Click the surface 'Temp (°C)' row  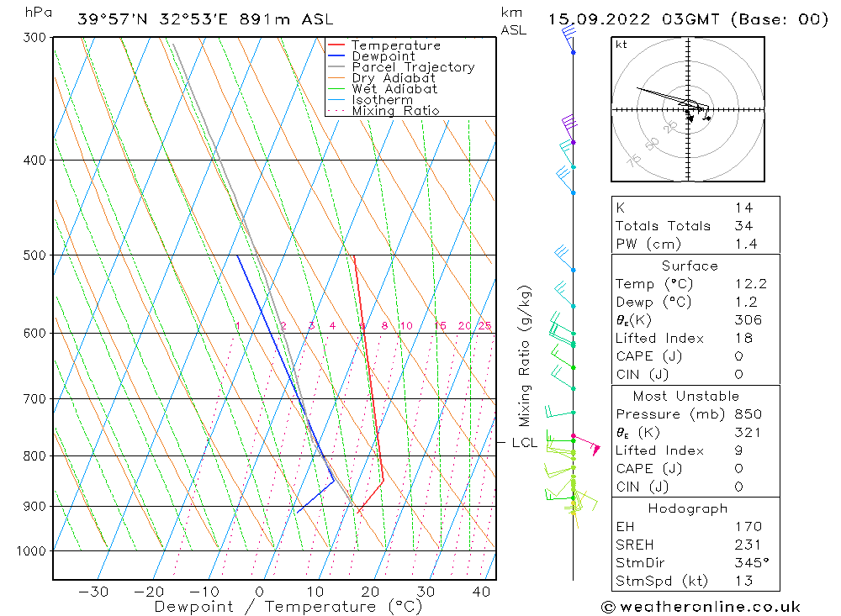[696, 283]
